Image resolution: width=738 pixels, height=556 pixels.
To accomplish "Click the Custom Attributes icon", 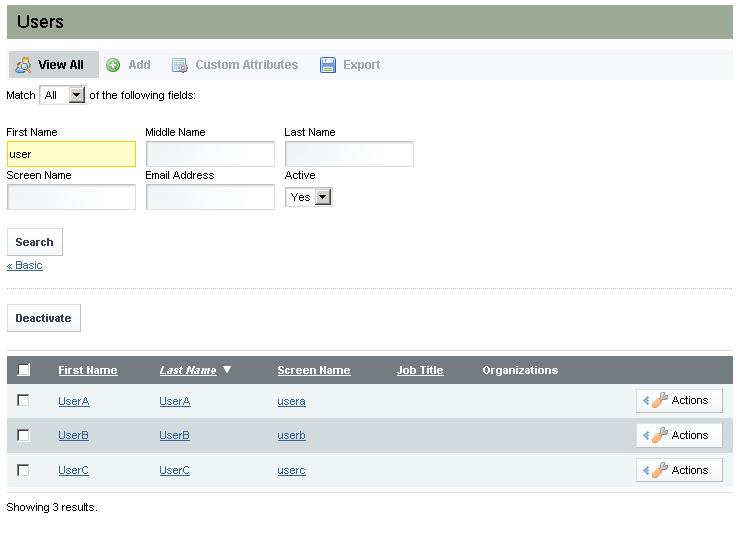I will pyautogui.click(x=180, y=65).
